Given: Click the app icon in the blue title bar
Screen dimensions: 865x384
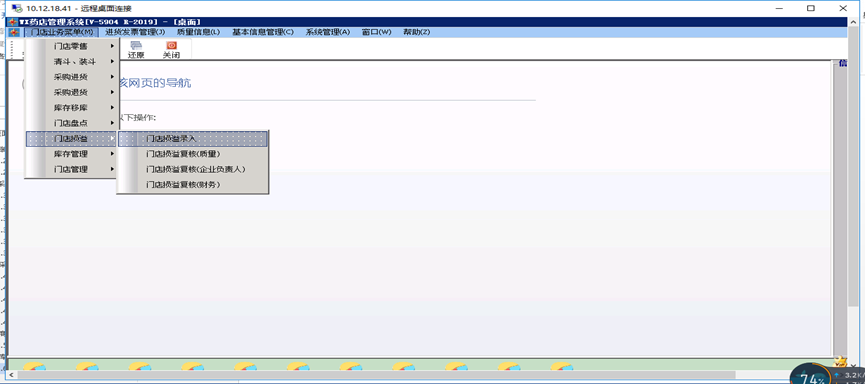Looking at the screenshot, I should 13,22.
